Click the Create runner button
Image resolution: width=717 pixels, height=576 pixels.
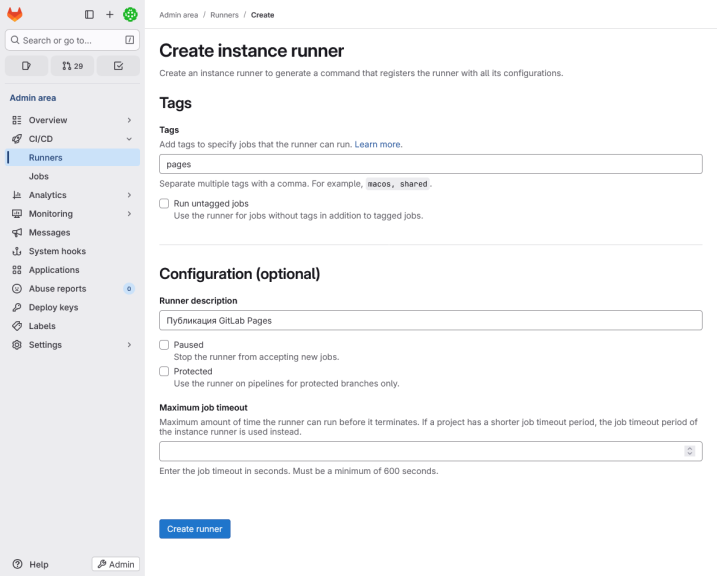click(x=195, y=529)
